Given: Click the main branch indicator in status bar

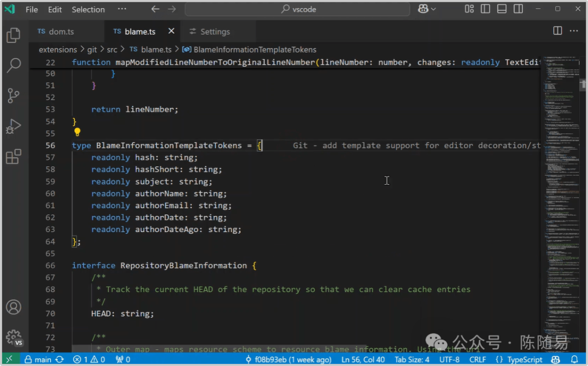Looking at the screenshot, I should point(42,359).
